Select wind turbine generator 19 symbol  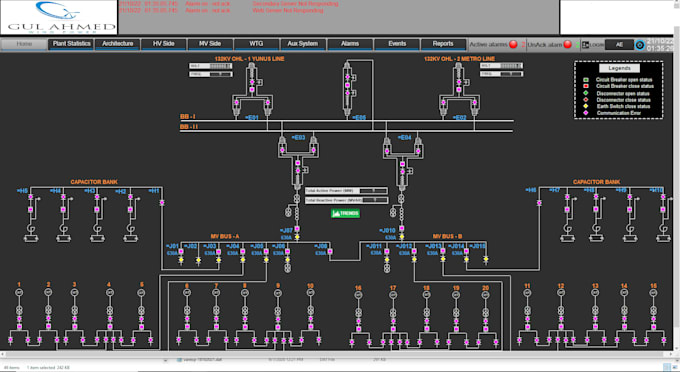(456, 295)
